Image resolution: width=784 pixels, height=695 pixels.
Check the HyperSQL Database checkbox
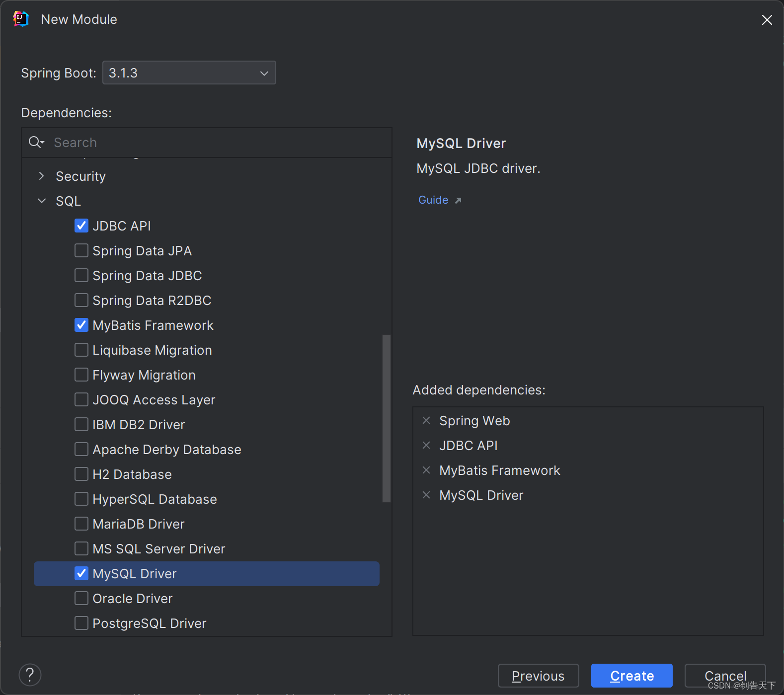tap(81, 499)
